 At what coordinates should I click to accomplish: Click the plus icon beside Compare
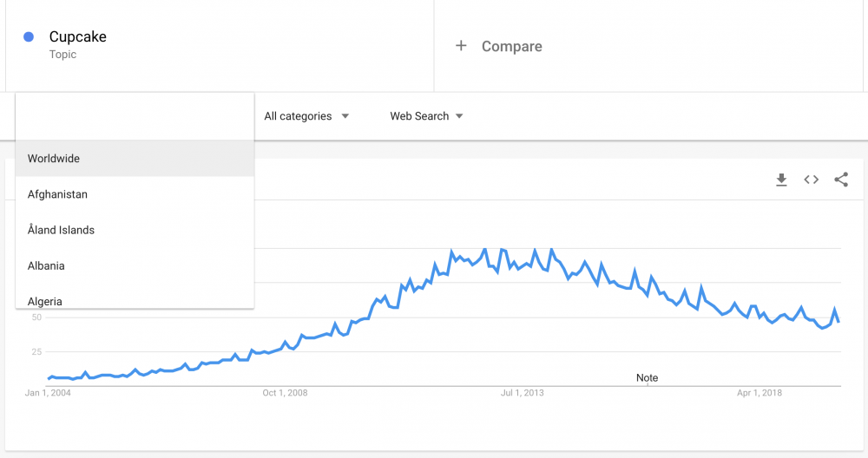461,46
